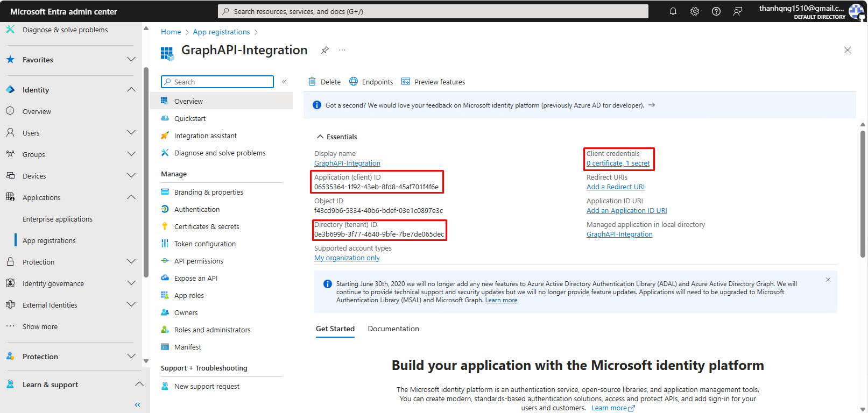Expand Groups menu
The height and width of the screenshot is (413, 868).
(131, 154)
